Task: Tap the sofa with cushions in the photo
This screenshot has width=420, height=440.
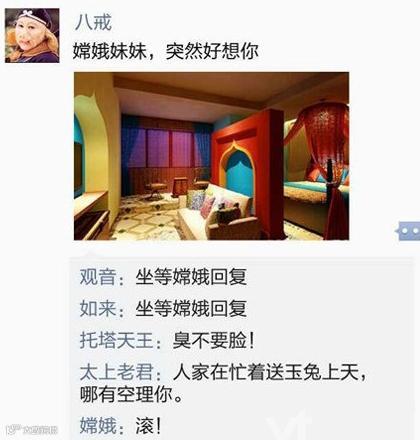Action: click(218, 212)
